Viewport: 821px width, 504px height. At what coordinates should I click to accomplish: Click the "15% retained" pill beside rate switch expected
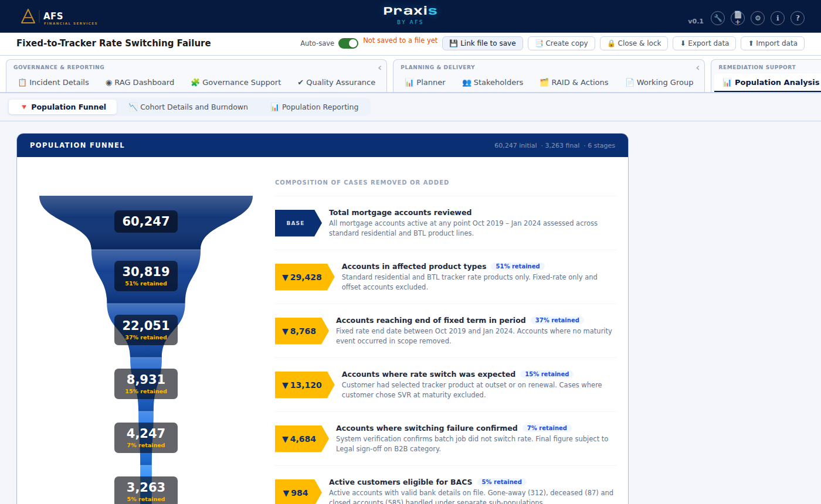547,374
